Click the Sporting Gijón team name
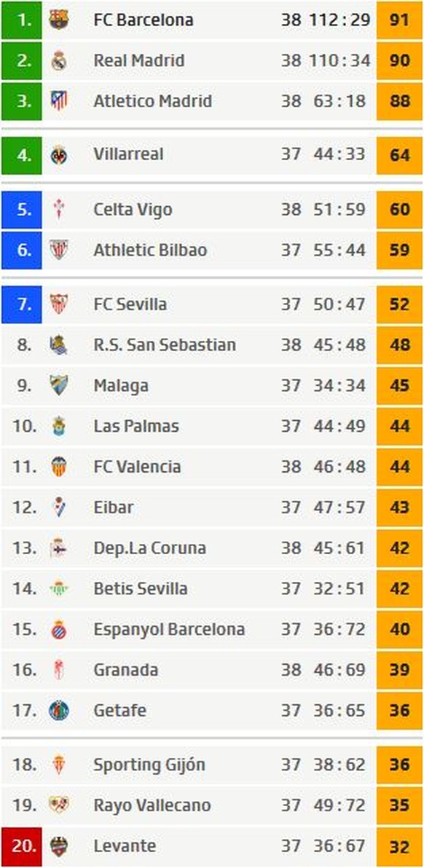This screenshot has width=424, height=868. tap(149, 765)
